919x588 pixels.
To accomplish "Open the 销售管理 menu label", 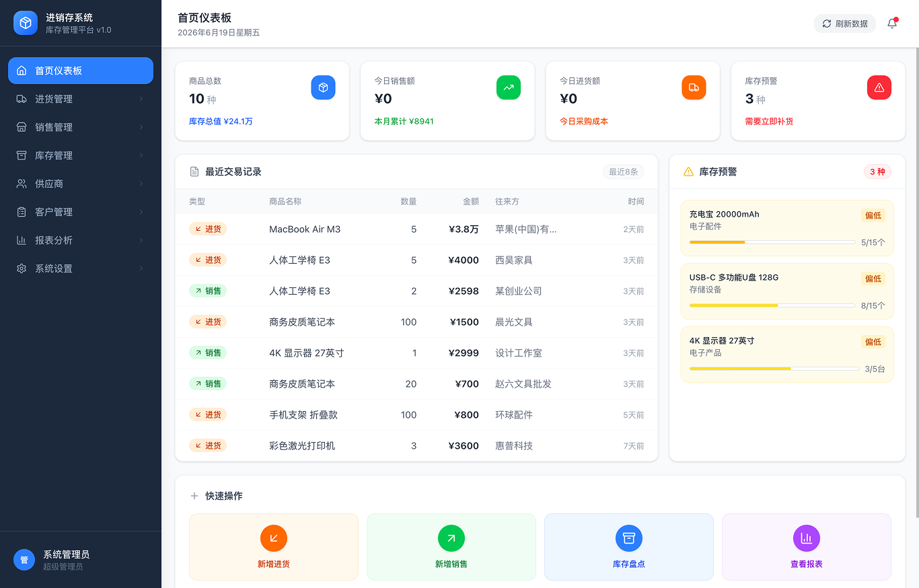I will click(x=54, y=127).
